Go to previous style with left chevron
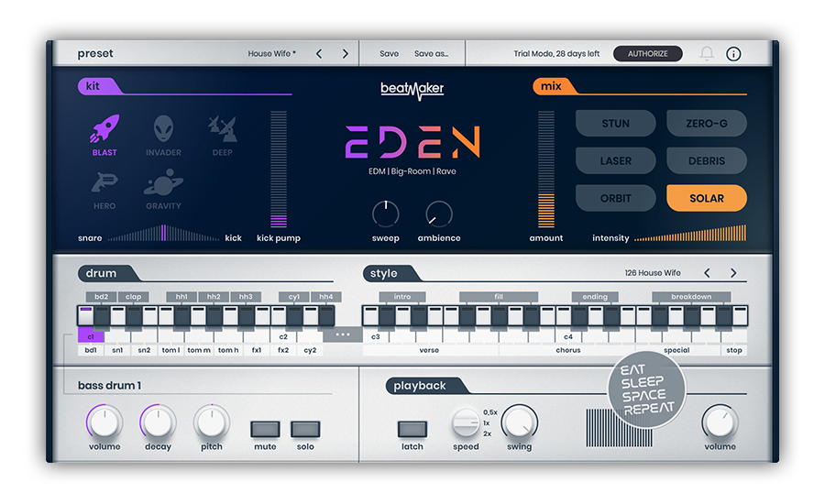The width and height of the screenshot is (825, 504). click(x=707, y=272)
